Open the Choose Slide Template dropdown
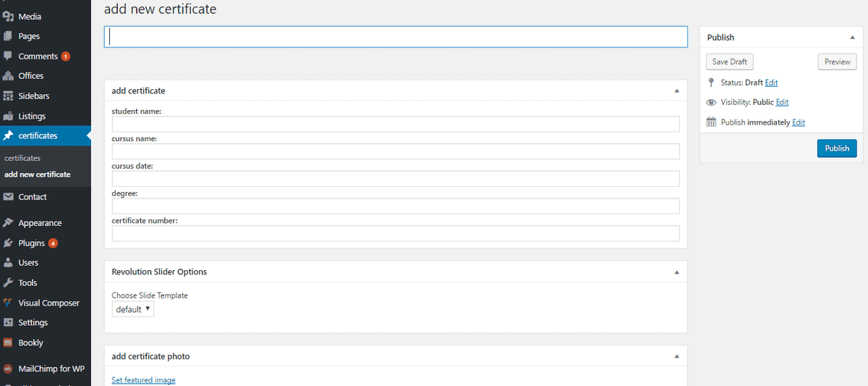868x386 pixels. point(133,309)
